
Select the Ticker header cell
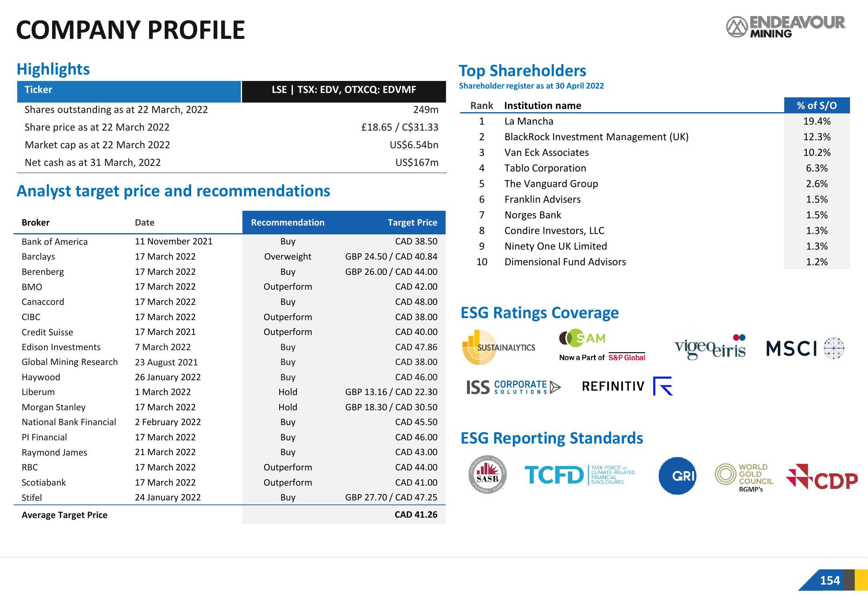(x=129, y=91)
